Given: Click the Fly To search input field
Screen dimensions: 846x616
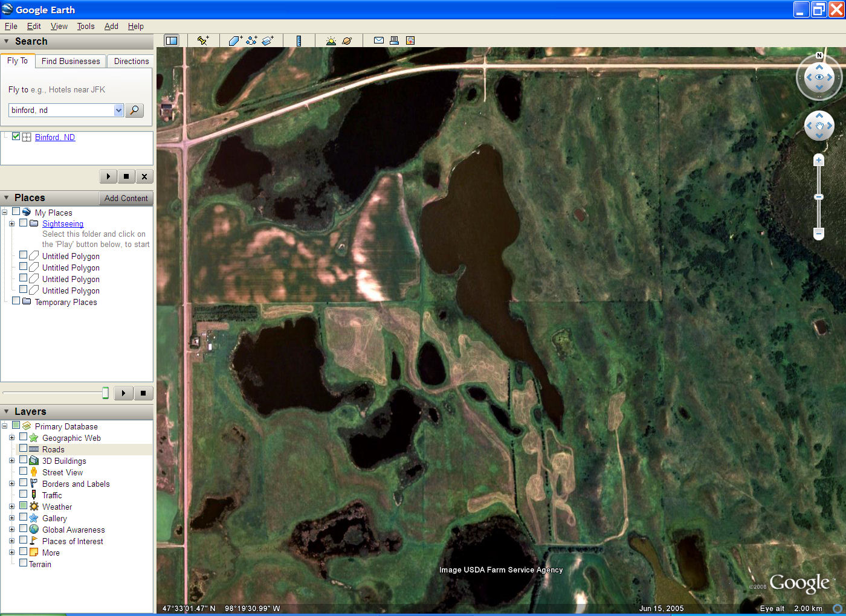Looking at the screenshot, I should (61, 110).
